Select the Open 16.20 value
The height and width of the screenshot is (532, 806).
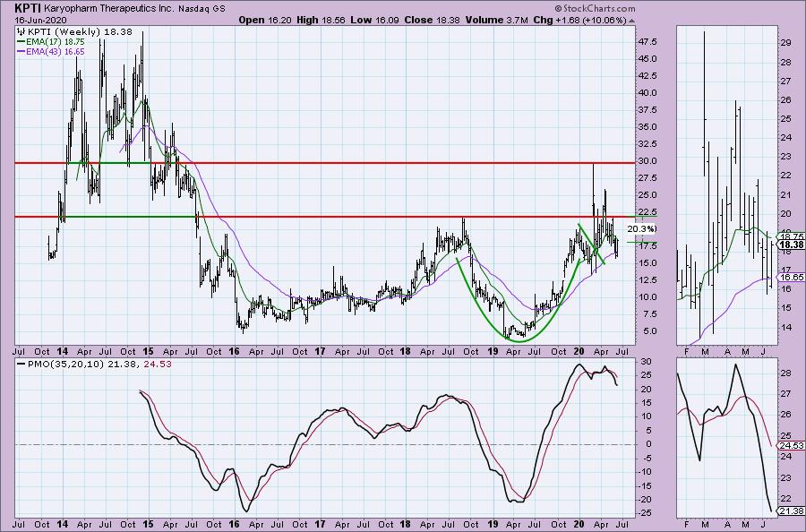[265, 20]
